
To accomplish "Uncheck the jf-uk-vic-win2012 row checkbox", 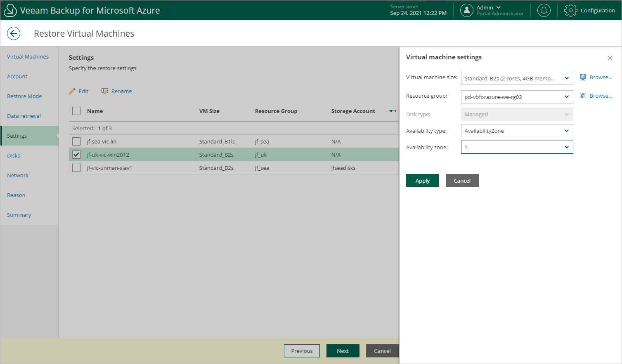I will pyautogui.click(x=76, y=155).
